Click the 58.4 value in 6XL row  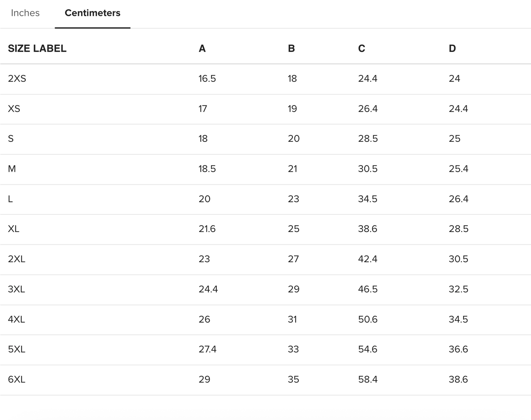(368, 379)
